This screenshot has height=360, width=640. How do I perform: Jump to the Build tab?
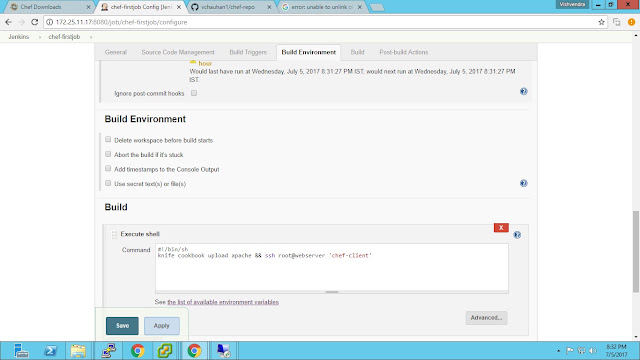[x=357, y=52]
